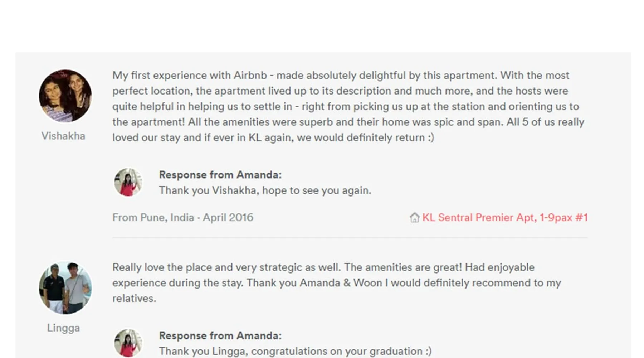
Task: Open Vishakha's profile photo
Action: [x=65, y=96]
